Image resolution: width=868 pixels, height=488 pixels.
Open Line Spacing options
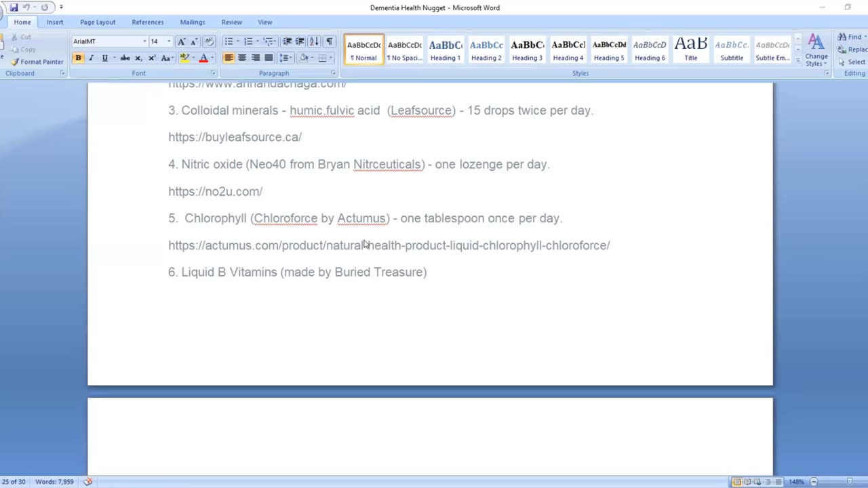(x=285, y=58)
